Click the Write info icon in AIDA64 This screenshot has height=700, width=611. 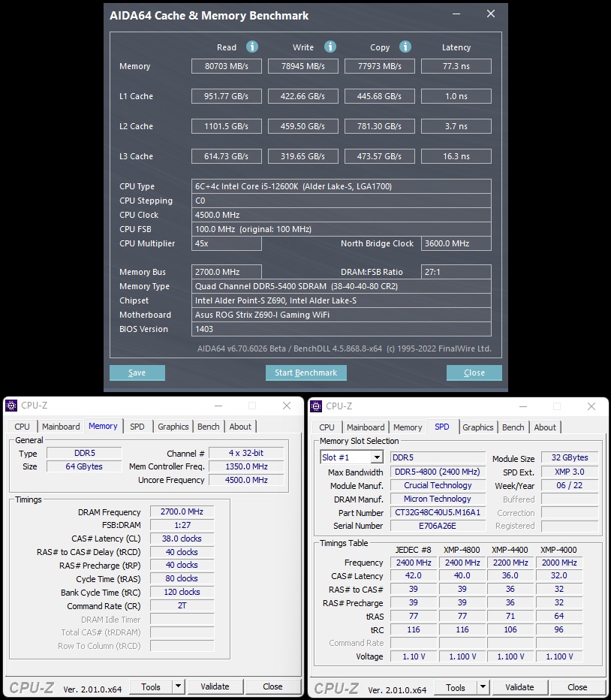[330, 47]
